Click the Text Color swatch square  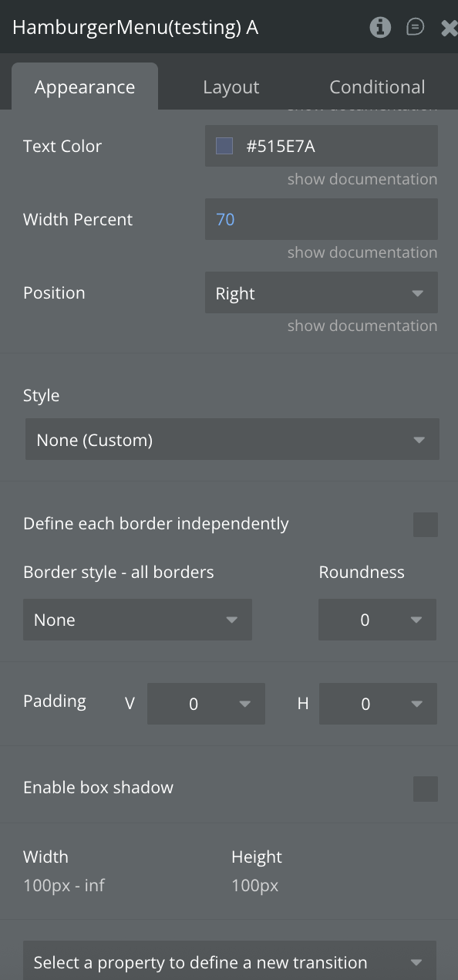click(224, 146)
